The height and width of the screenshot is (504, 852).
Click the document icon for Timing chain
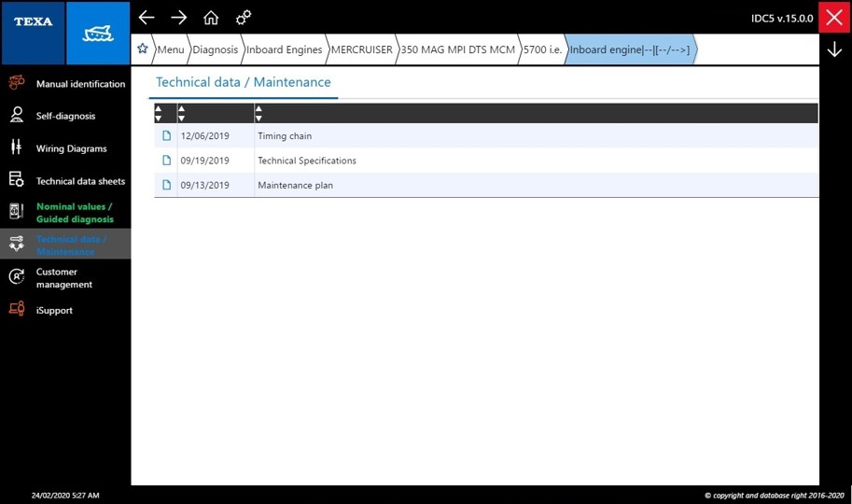click(x=167, y=135)
